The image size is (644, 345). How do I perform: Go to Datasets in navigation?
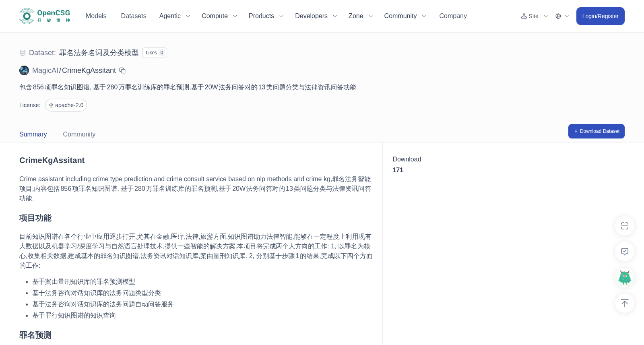pyautogui.click(x=134, y=16)
